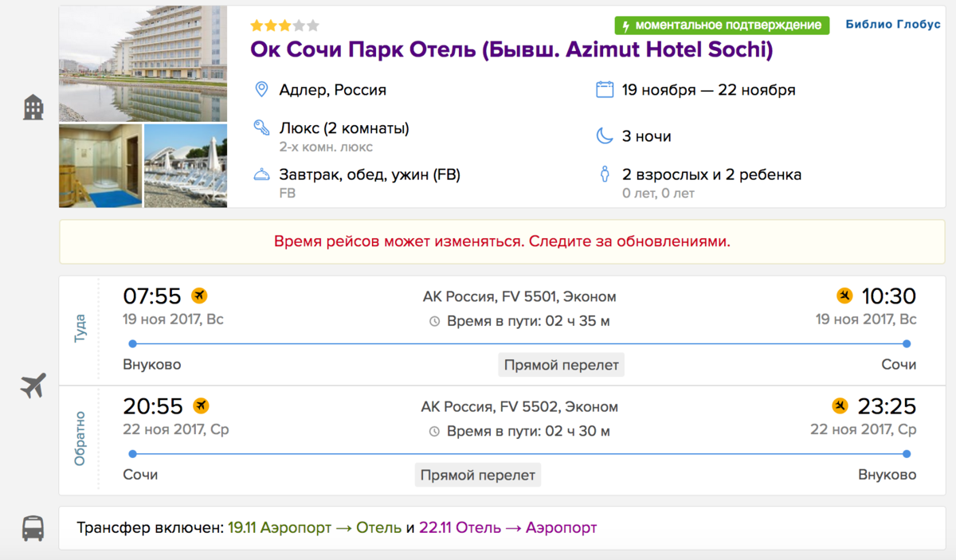This screenshot has height=560, width=956.
Task: Click the meal plan dish icon
Action: [261, 174]
